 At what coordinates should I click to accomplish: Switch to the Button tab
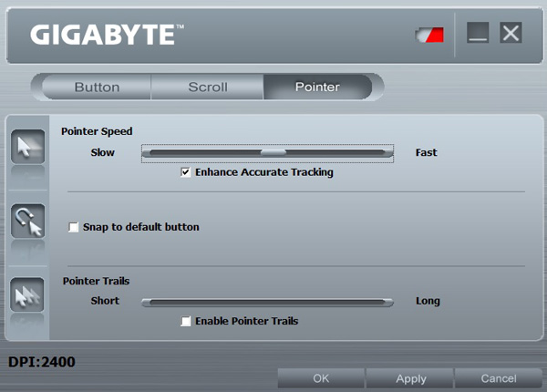pyautogui.click(x=97, y=87)
